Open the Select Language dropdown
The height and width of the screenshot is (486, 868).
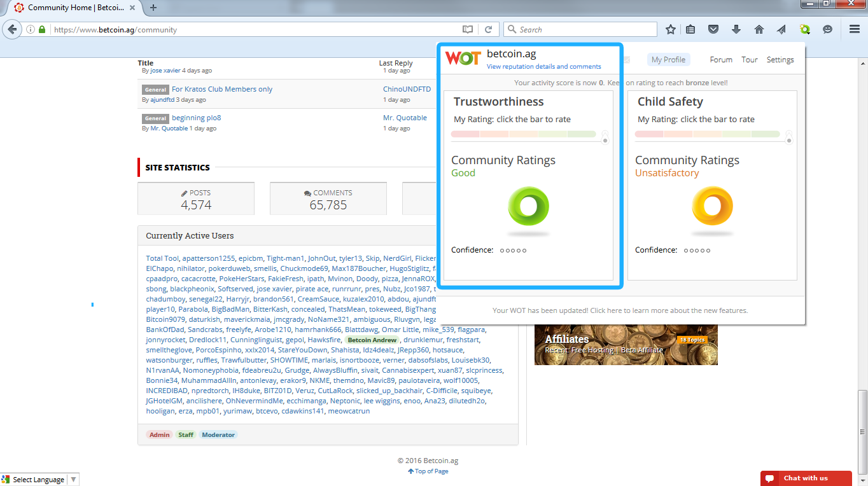tap(39, 480)
